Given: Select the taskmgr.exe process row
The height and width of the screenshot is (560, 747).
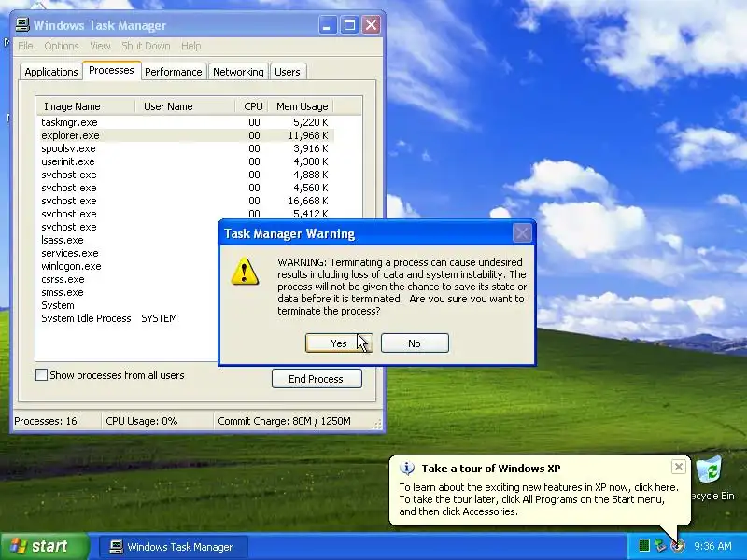Looking at the screenshot, I should pyautogui.click(x=185, y=122).
